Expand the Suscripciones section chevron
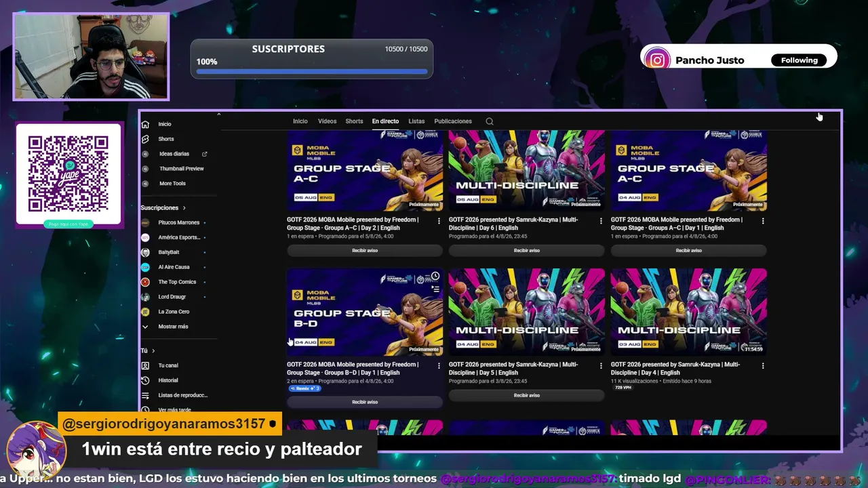Image resolution: width=868 pixels, height=488 pixels. point(184,208)
